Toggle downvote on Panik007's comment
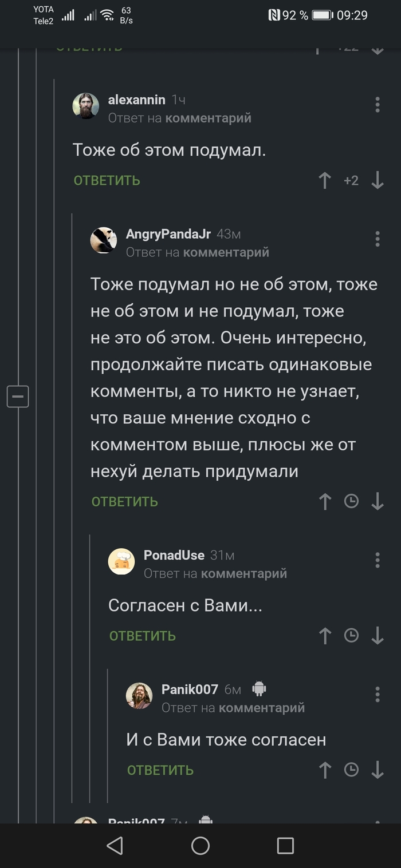The height and width of the screenshot is (868, 401). (x=378, y=770)
